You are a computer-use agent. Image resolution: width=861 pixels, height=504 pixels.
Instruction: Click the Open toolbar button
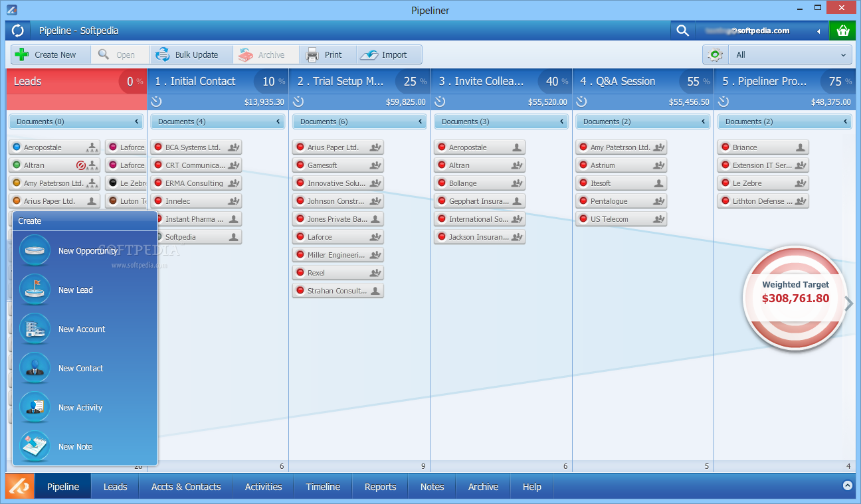120,54
